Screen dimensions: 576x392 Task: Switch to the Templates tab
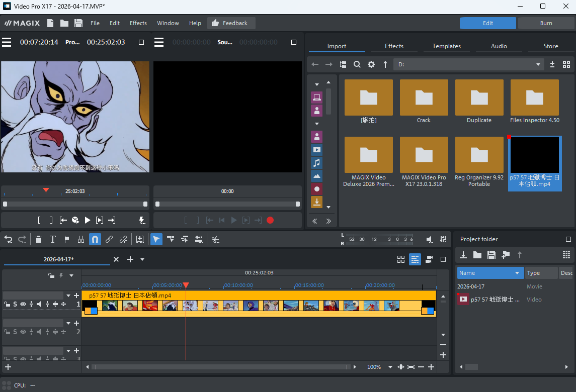pos(446,46)
